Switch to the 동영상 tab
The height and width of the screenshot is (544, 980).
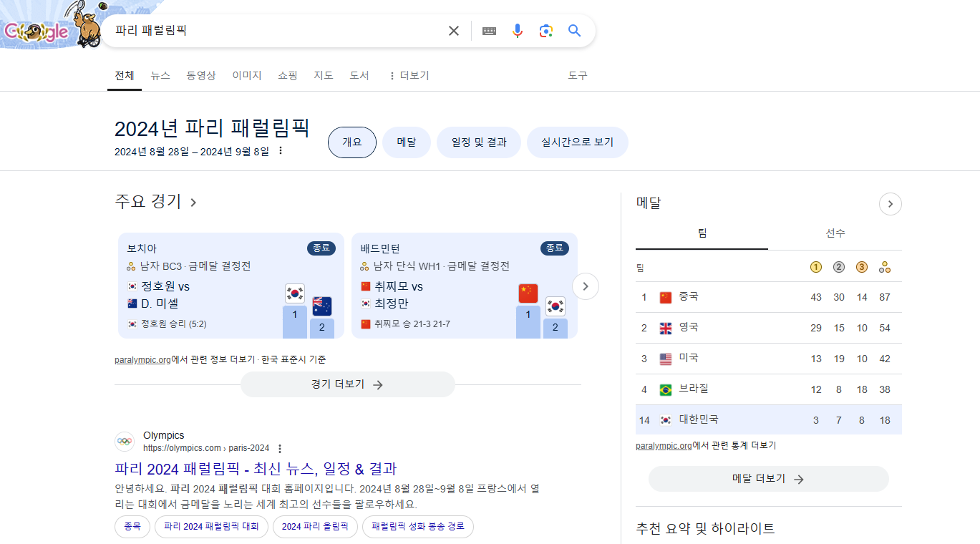pos(201,75)
